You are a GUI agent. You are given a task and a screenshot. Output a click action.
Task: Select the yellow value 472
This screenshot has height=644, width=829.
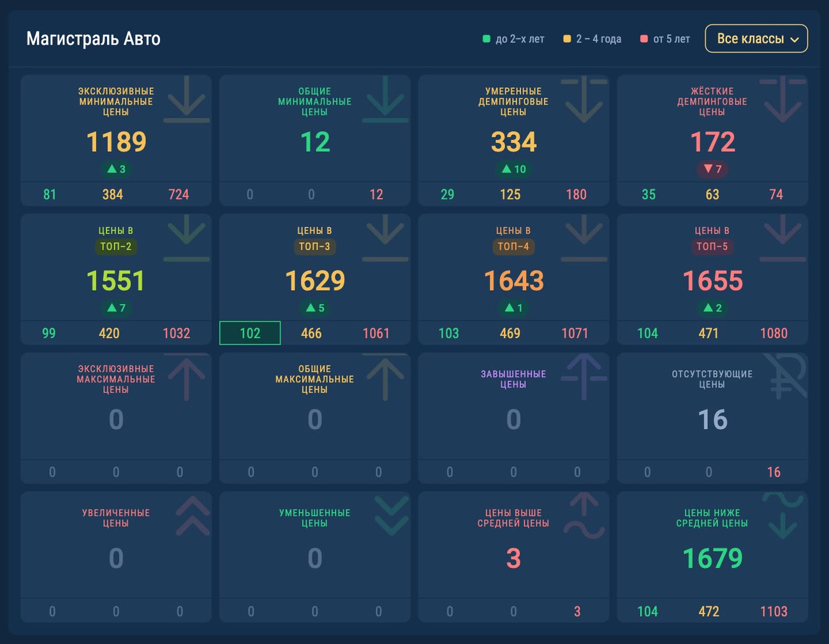click(708, 611)
